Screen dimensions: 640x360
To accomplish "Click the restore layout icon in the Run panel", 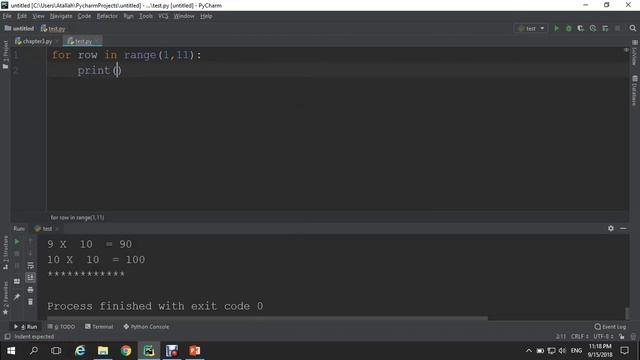I will 17,281.
